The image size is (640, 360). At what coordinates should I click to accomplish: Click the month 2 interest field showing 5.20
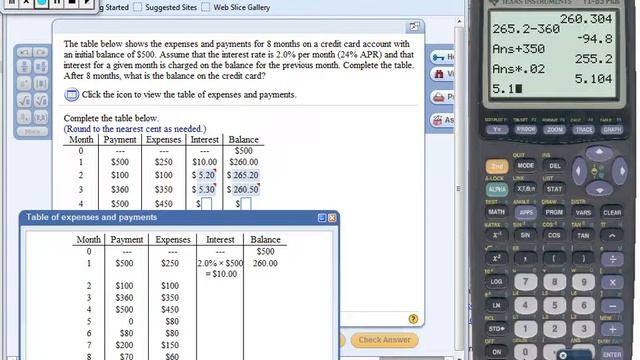click(207, 175)
